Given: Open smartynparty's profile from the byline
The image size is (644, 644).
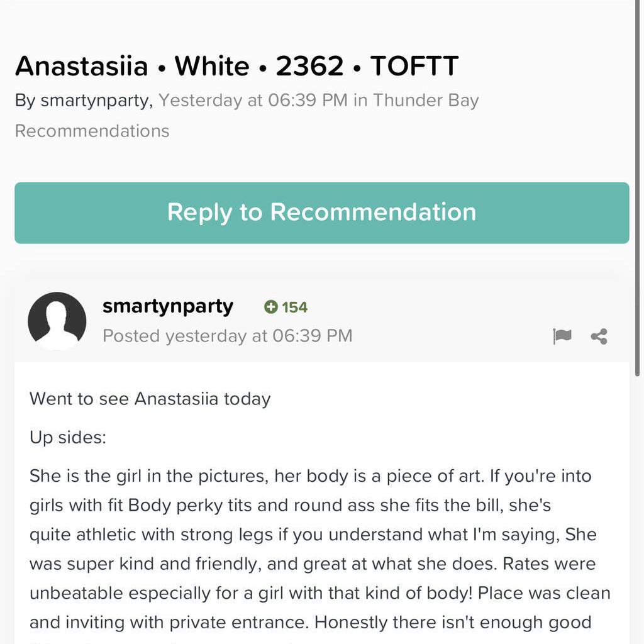Looking at the screenshot, I should (90, 99).
